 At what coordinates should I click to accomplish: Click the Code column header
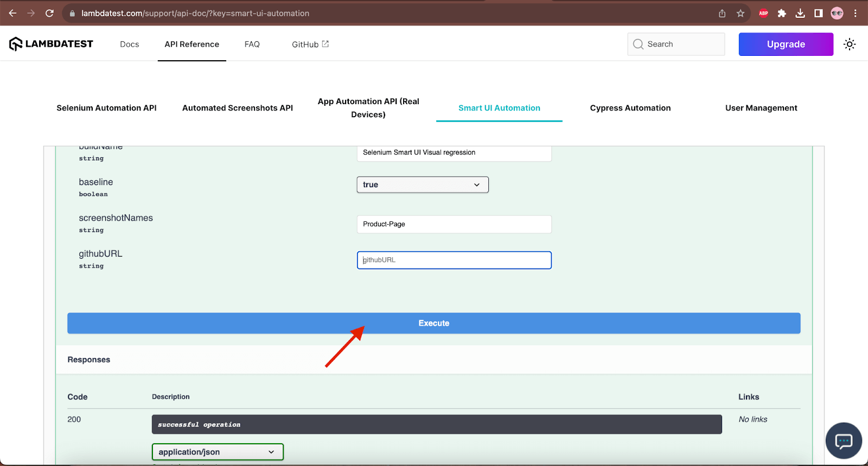tap(78, 397)
